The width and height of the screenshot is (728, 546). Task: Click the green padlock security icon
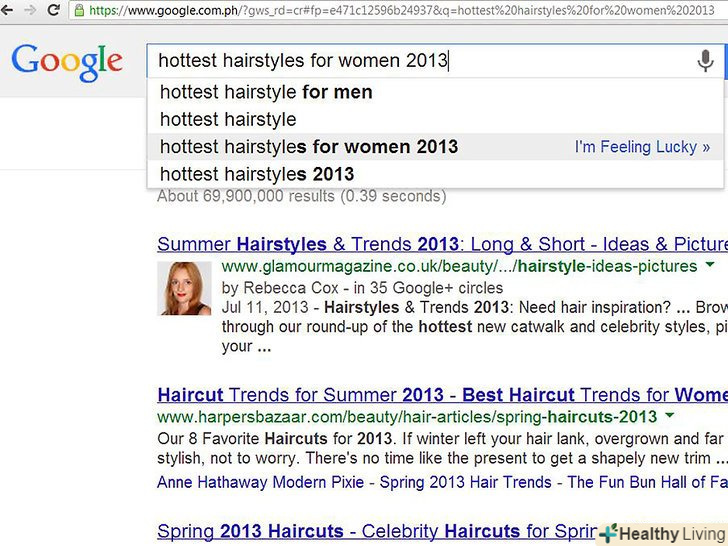tap(79, 10)
